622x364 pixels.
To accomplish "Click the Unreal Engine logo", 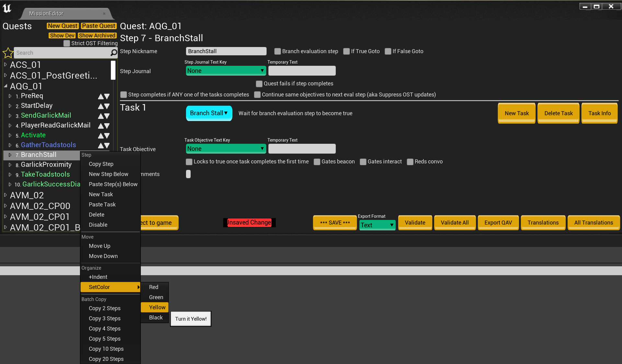I will (7, 8).
